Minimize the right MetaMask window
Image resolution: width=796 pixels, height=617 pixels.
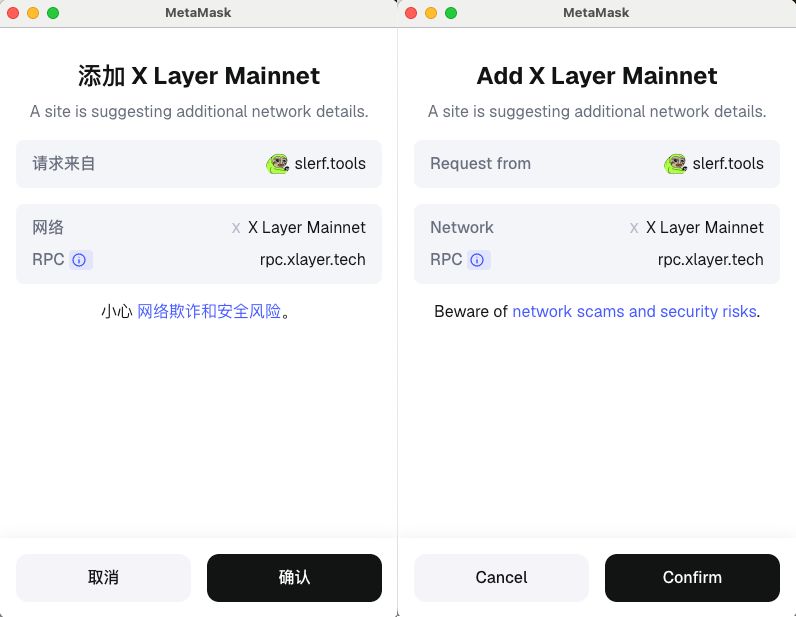tap(431, 13)
